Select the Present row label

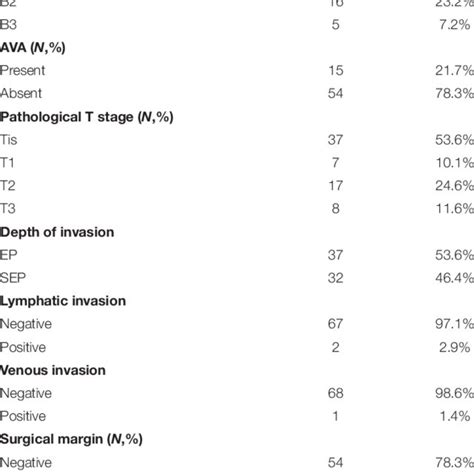tap(22, 70)
